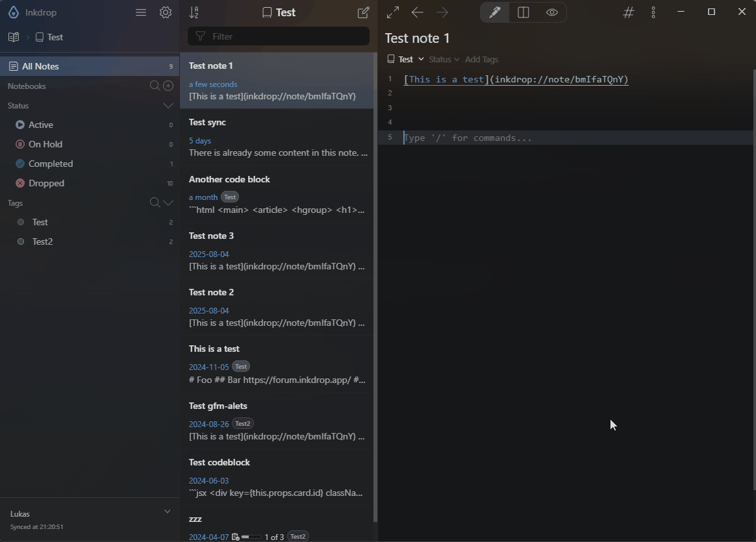Expand editor to distraction-free mode

click(393, 12)
